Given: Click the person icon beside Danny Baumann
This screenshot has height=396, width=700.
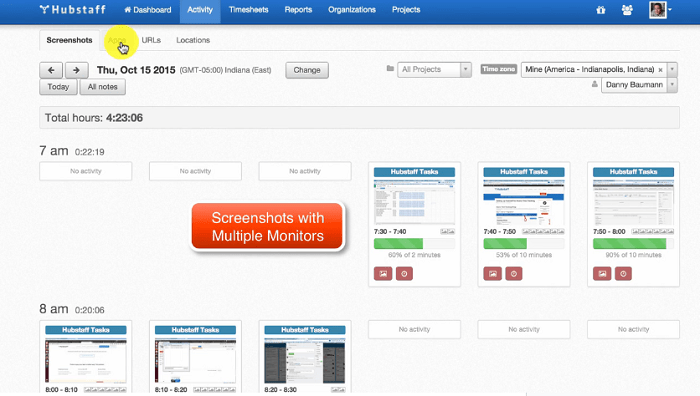Looking at the screenshot, I should pyautogui.click(x=594, y=84).
